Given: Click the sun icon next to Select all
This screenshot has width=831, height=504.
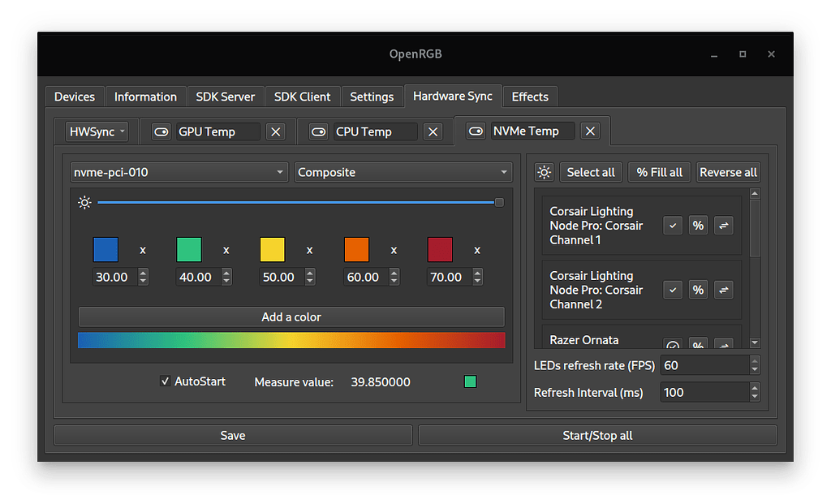Looking at the screenshot, I should [x=544, y=171].
